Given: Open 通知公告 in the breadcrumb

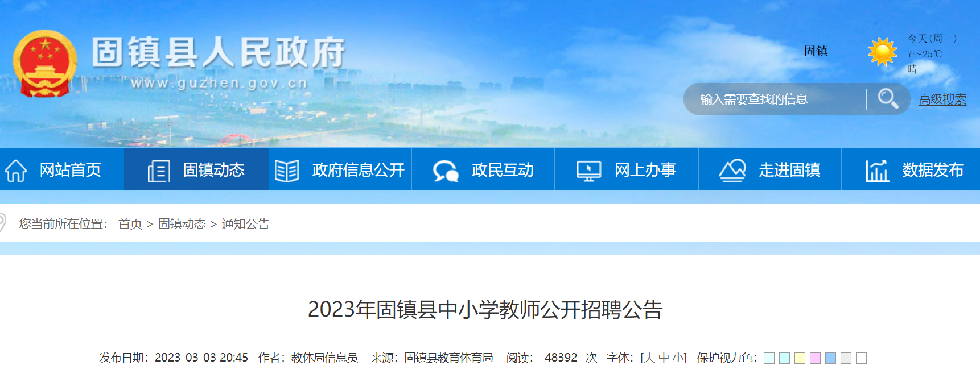Looking at the screenshot, I should [245, 224].
